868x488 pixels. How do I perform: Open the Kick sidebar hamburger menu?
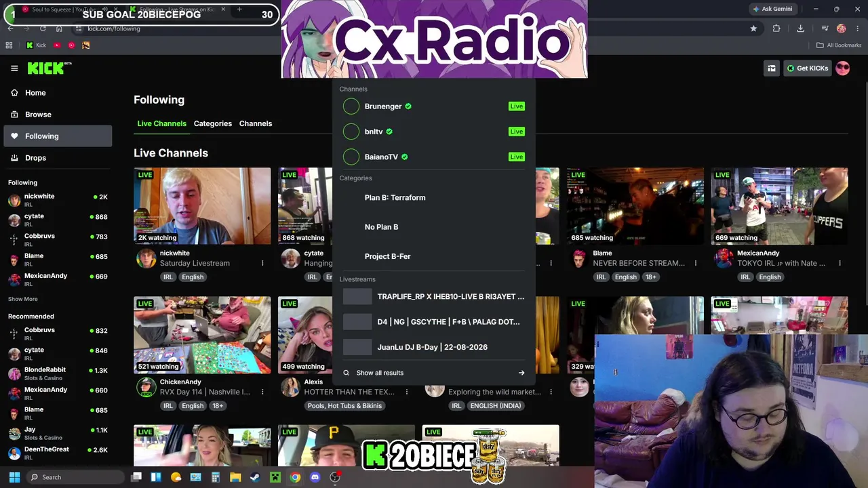click(x=14, y=68)
